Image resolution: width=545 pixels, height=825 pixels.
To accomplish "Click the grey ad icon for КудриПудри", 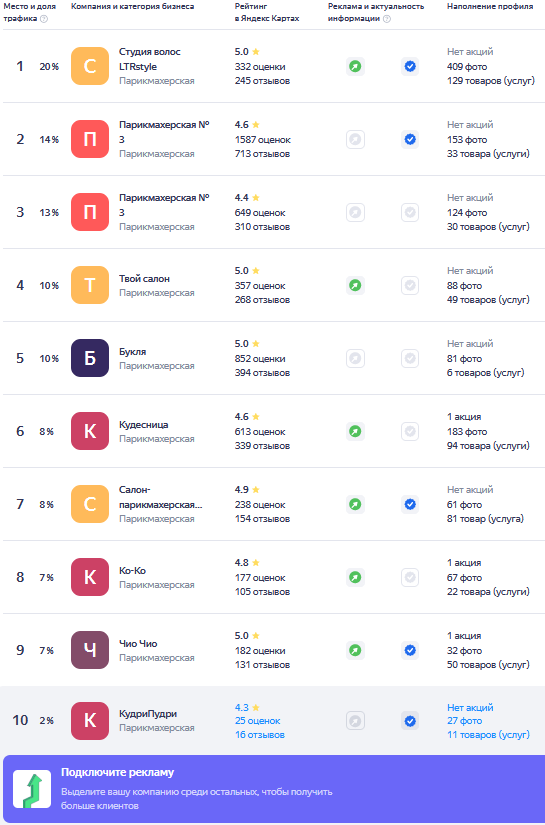I will 356,721.
